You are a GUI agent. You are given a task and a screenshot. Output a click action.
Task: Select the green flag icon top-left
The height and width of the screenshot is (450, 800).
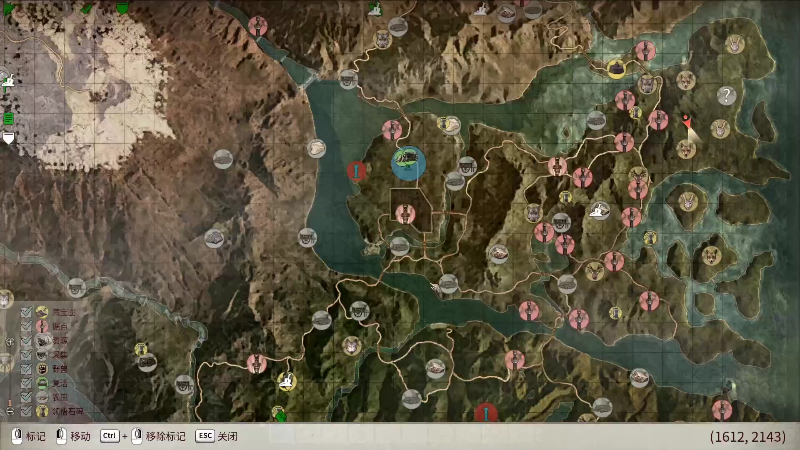(9, 9)
